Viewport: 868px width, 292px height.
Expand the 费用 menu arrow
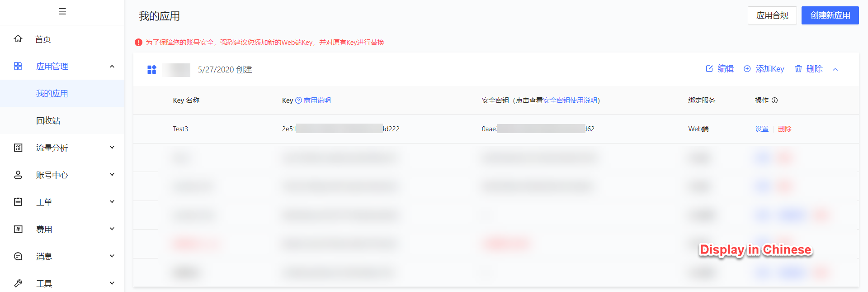click(x=112, y=229)
